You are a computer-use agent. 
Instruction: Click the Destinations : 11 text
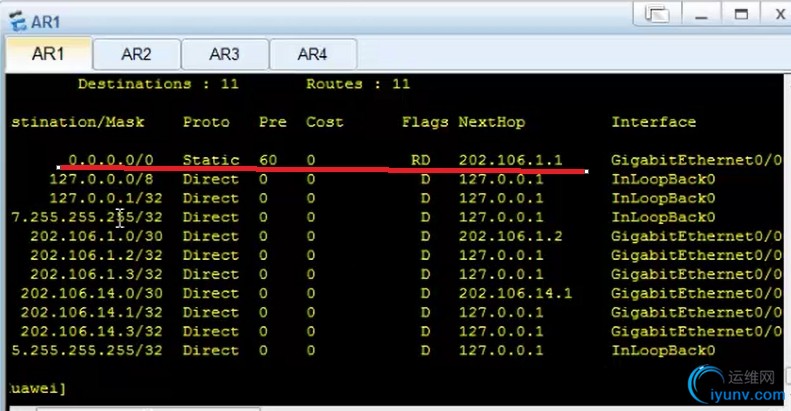(x=158, y=84)
